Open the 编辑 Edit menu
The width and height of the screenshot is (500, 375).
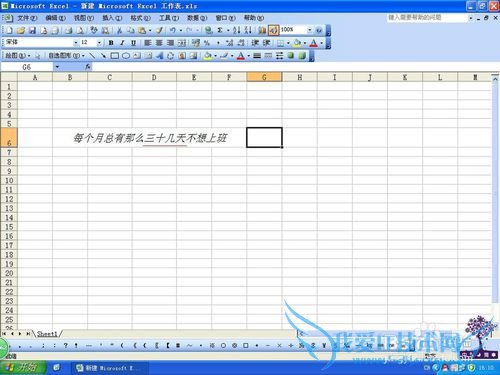[55, 18]
